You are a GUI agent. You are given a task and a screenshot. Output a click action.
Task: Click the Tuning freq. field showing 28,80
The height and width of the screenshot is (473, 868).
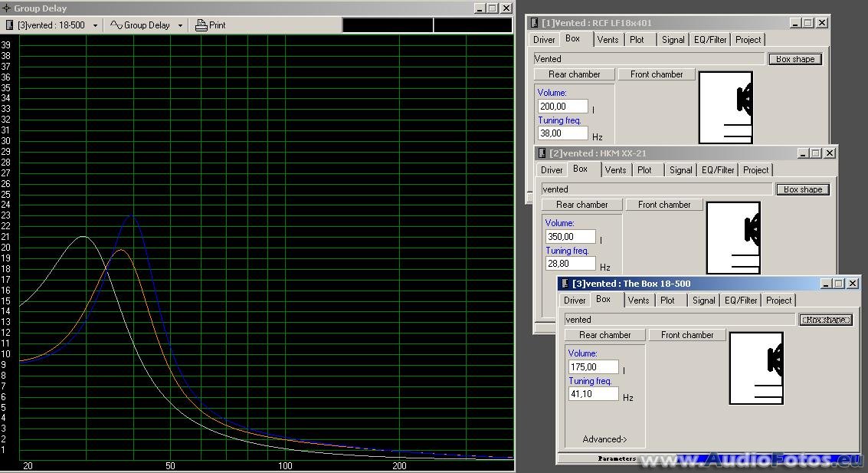570,264
